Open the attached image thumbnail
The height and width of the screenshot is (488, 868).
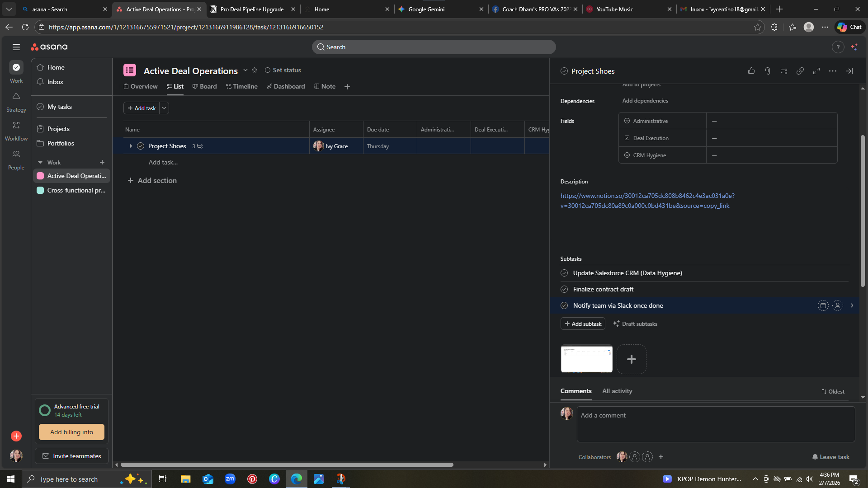pyautogui.click(x=586, y=359)
